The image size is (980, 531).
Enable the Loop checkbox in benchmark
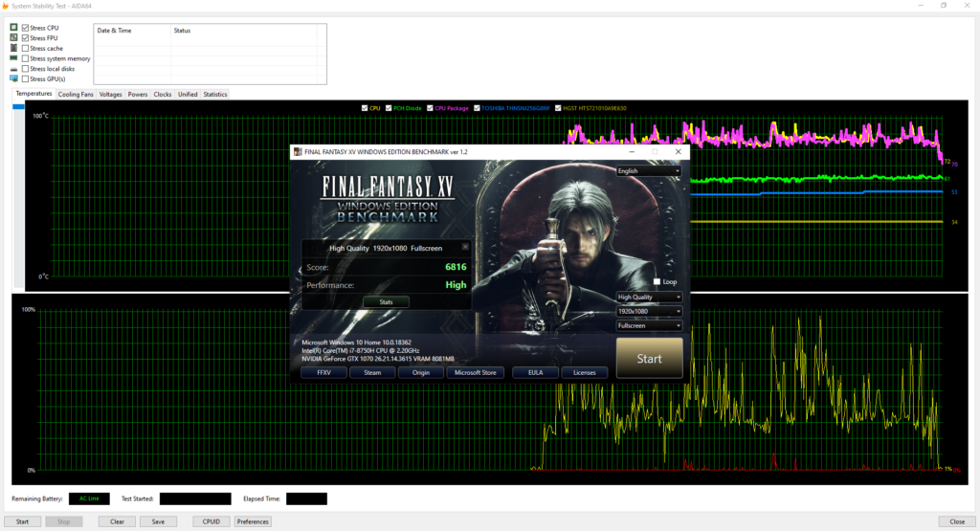pyautogui.click(x=657, y=282)
